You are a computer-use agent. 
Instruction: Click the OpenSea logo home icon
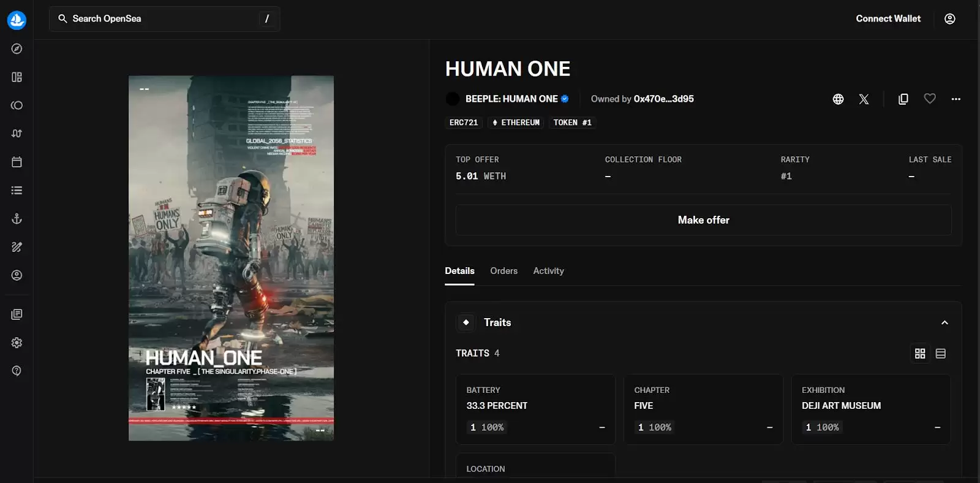point(17,20)
